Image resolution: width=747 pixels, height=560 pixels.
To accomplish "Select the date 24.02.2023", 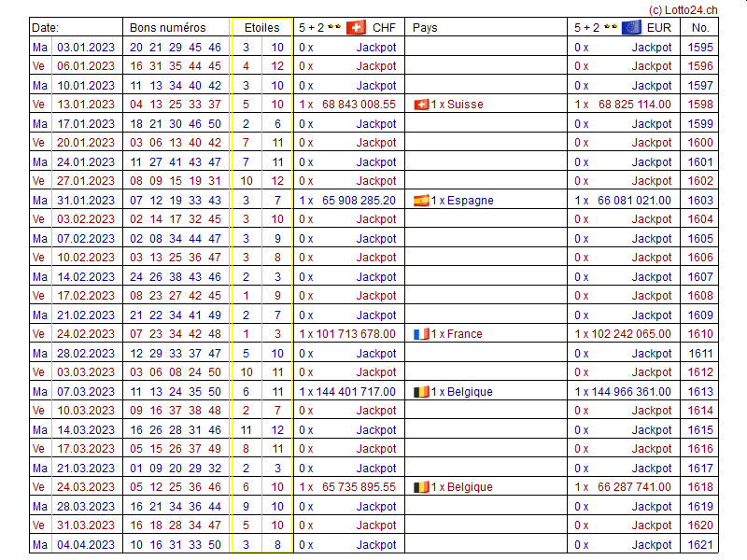I will (x=86, y=334).
